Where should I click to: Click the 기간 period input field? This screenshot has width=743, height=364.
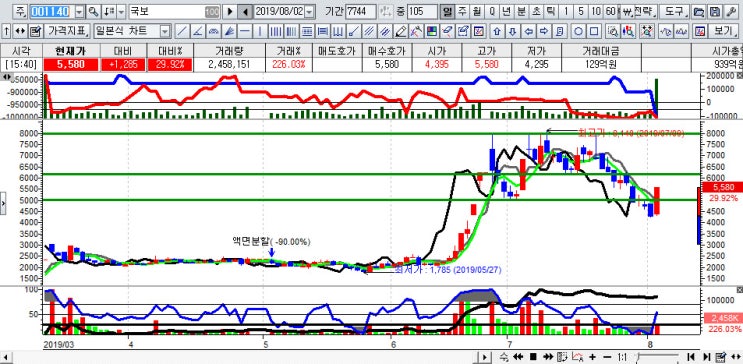(361, 11)
